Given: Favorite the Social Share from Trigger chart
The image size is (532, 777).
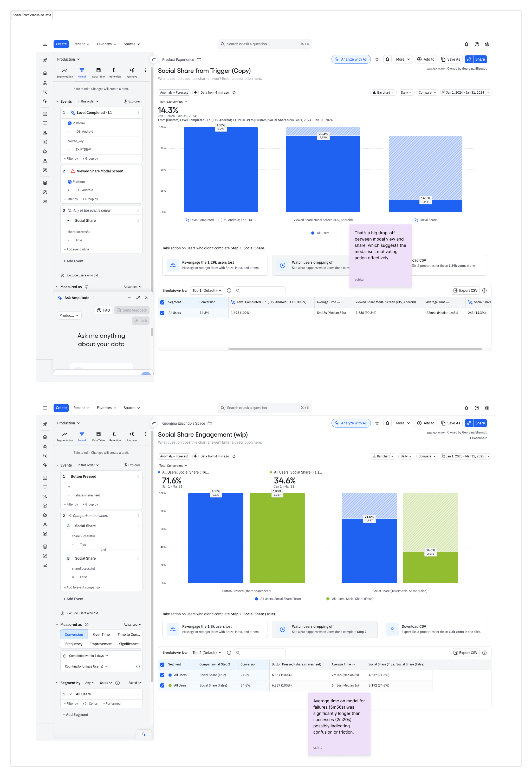Looking at the screenshot, I should [377, 60].
